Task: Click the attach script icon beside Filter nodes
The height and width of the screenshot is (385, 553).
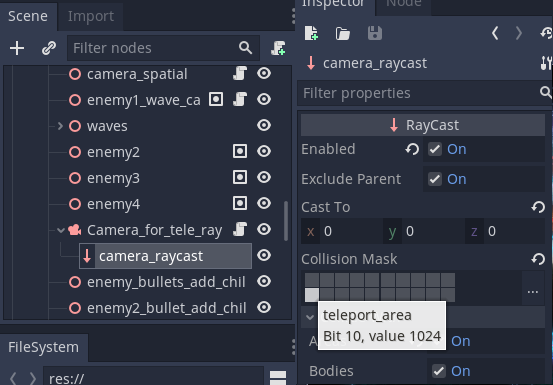Action: point(278,48)
